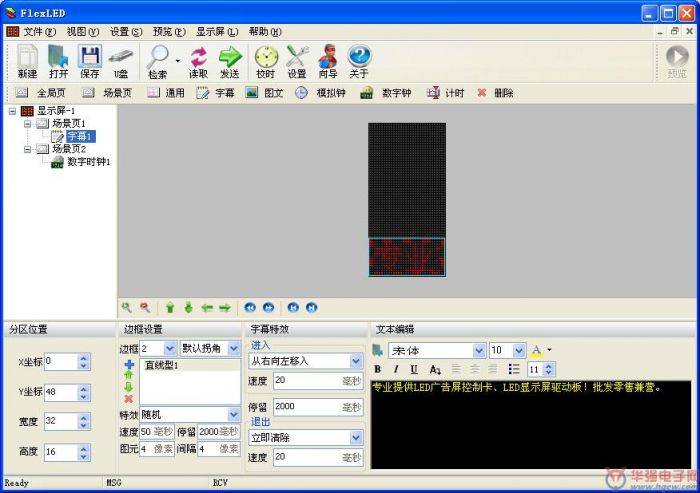The image size is (700, 493).
Task: Add a border with the blue plus icon
Action: click(x=128, y=365)
